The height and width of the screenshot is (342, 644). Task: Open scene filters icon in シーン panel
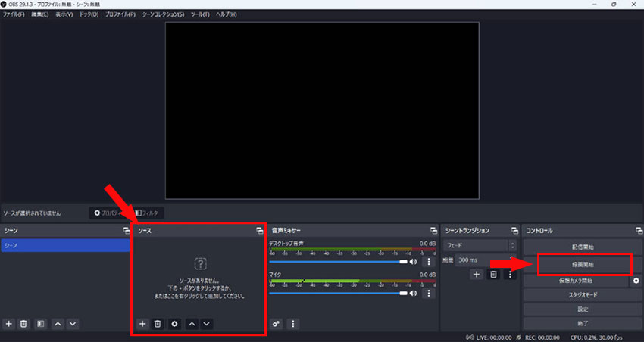(40, 323)
